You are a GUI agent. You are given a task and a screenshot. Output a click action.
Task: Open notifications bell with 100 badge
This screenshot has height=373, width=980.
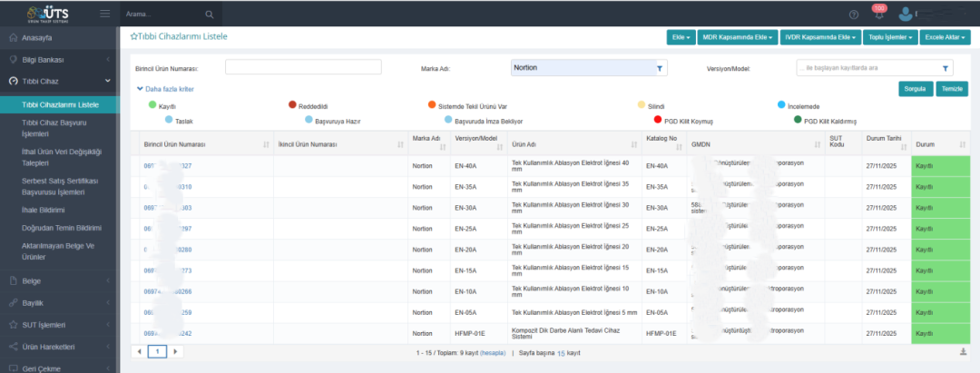[x=879, y=12]
